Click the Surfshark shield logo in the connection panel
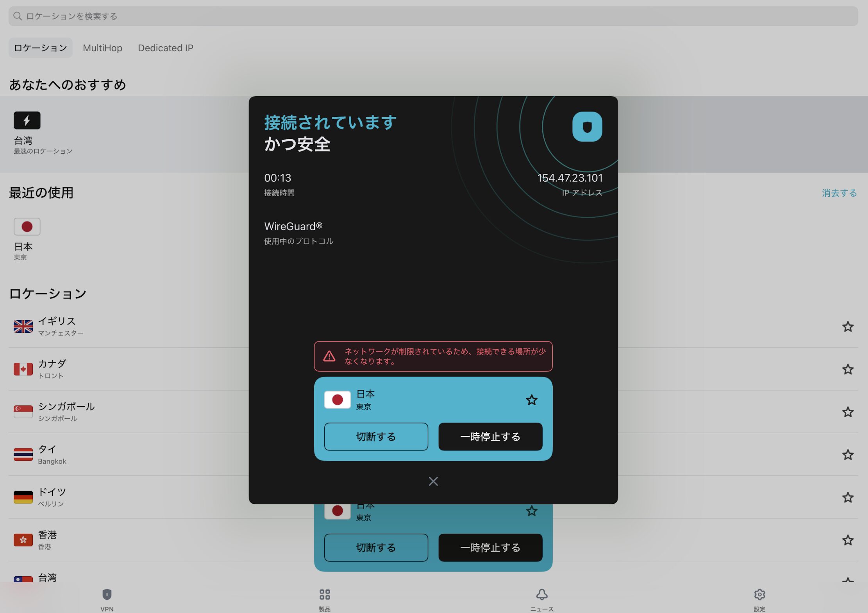The height and width of the screenshot is (613, 868). [587, 126]
